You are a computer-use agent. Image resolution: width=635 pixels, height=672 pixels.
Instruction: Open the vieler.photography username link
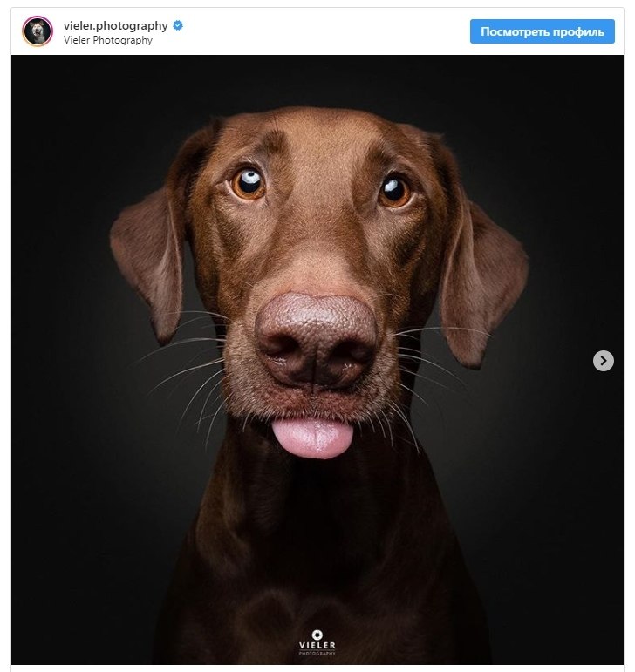116,26
